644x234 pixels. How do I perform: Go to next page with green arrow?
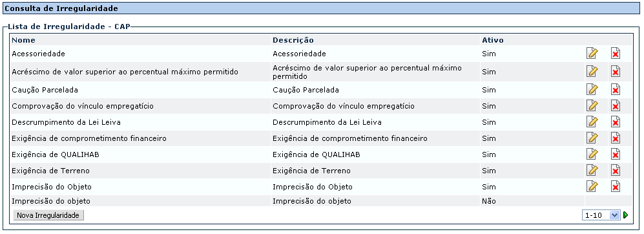[x=625, y=215]
